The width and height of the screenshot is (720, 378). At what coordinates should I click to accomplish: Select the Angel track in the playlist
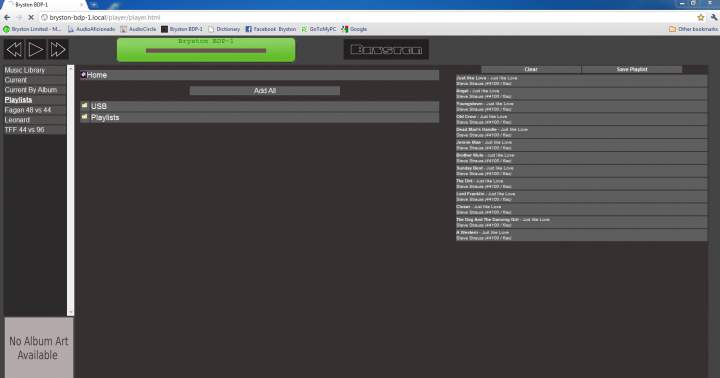coord(581,94)
